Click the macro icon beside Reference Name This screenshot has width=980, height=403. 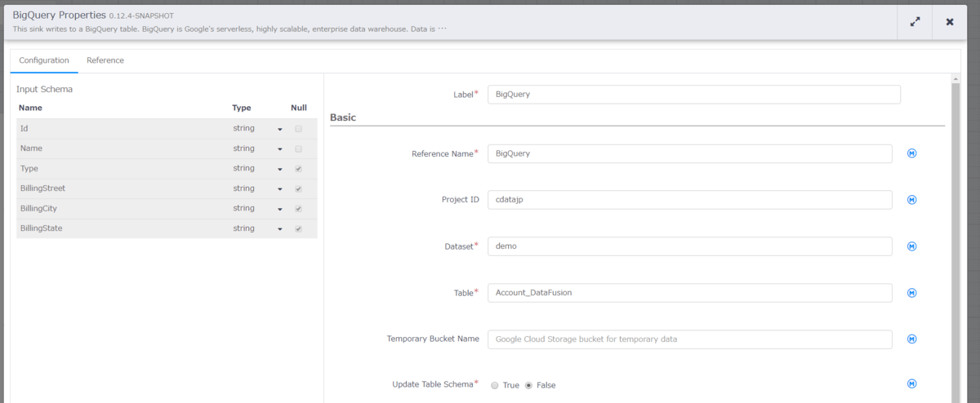click(x=912, y=153)
